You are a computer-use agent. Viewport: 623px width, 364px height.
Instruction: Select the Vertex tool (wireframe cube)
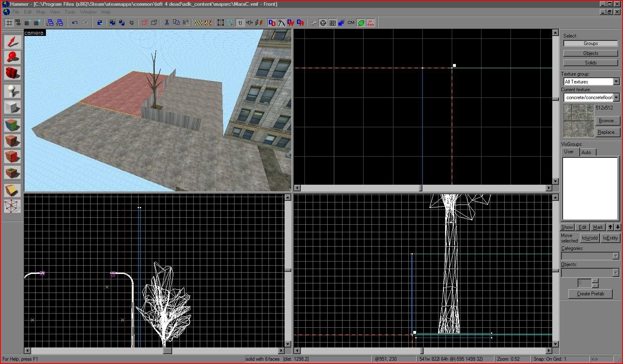(x=12, y=206)
